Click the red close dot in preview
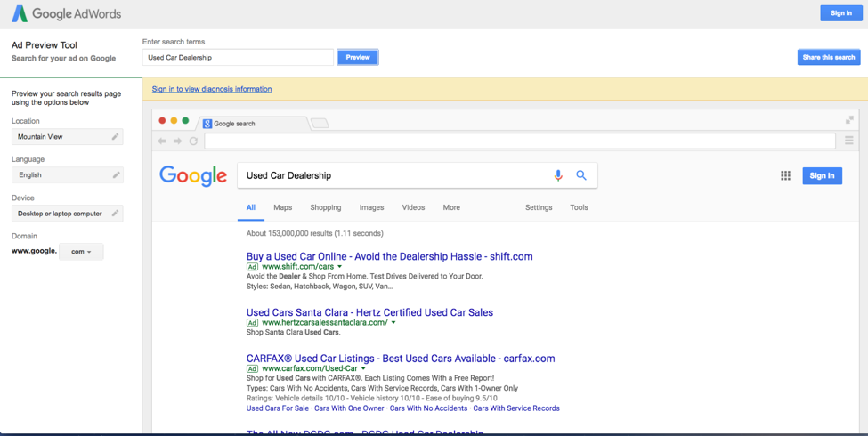Viewport: 868px width, 436px height. (x=162, y=121)
